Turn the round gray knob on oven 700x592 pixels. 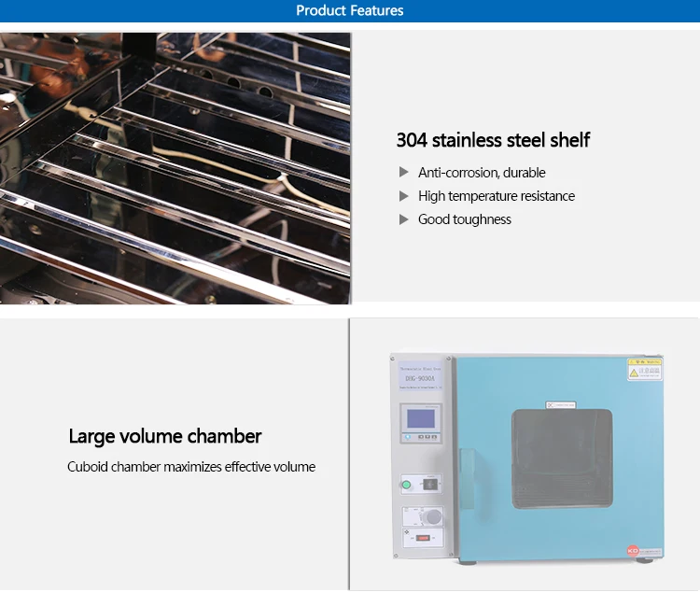(431, 516)
